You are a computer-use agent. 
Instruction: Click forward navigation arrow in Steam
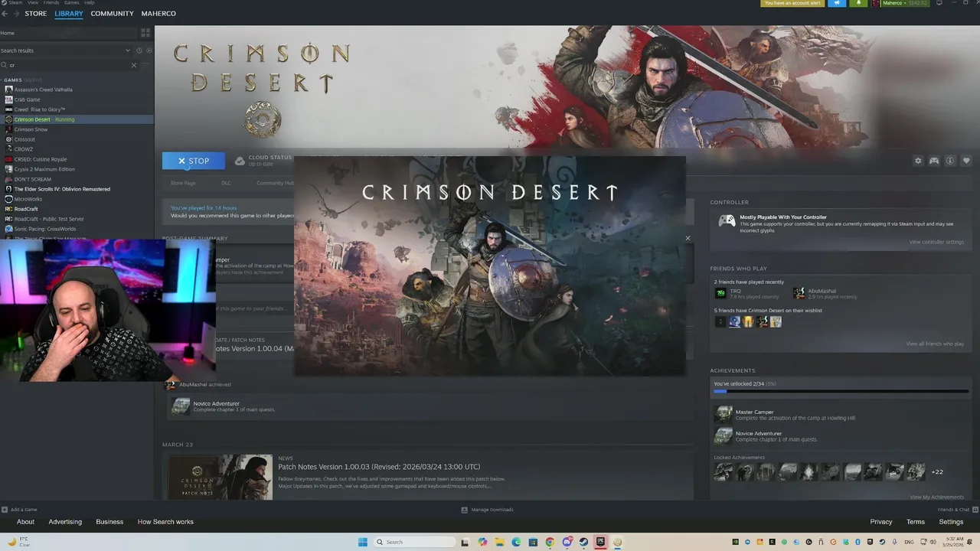15,14
